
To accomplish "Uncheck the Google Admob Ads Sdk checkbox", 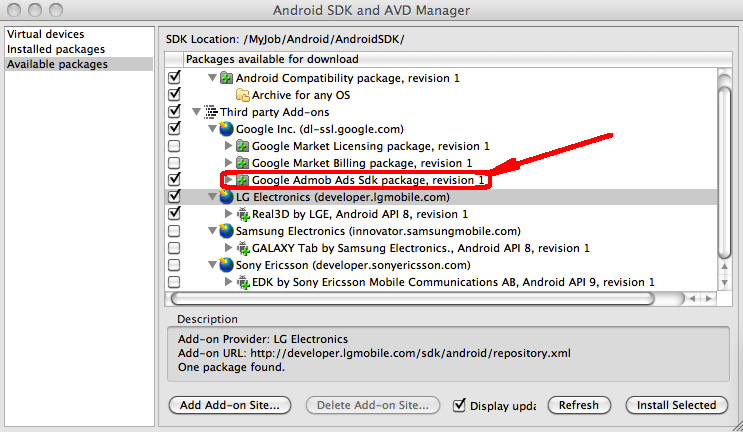I will click(174, 180).
